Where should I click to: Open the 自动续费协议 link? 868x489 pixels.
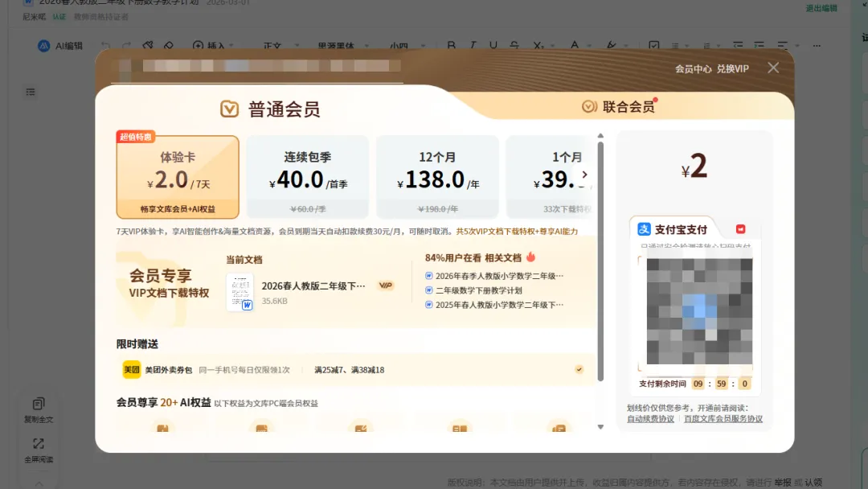pos(650,419)
